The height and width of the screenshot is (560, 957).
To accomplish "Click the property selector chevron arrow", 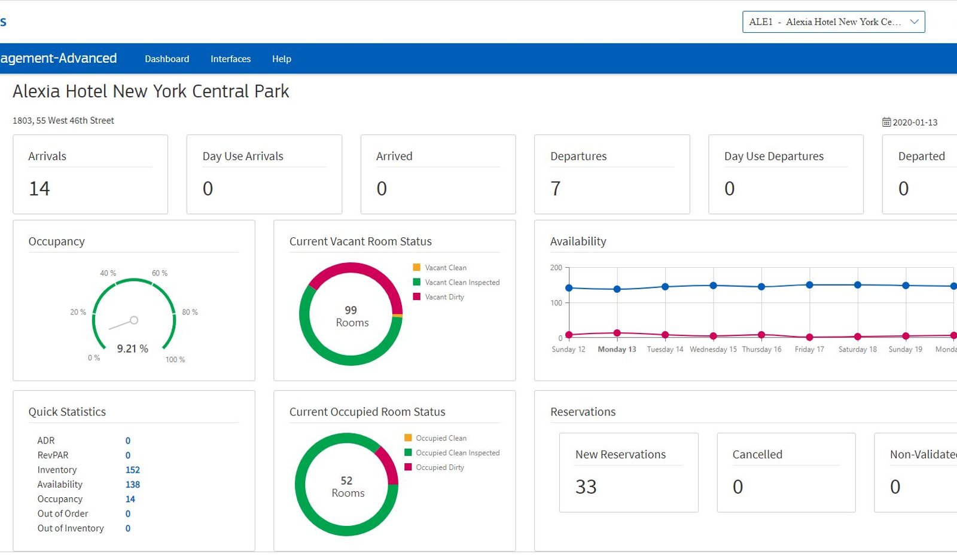I will pyautogui.click(x=914, y=22).
